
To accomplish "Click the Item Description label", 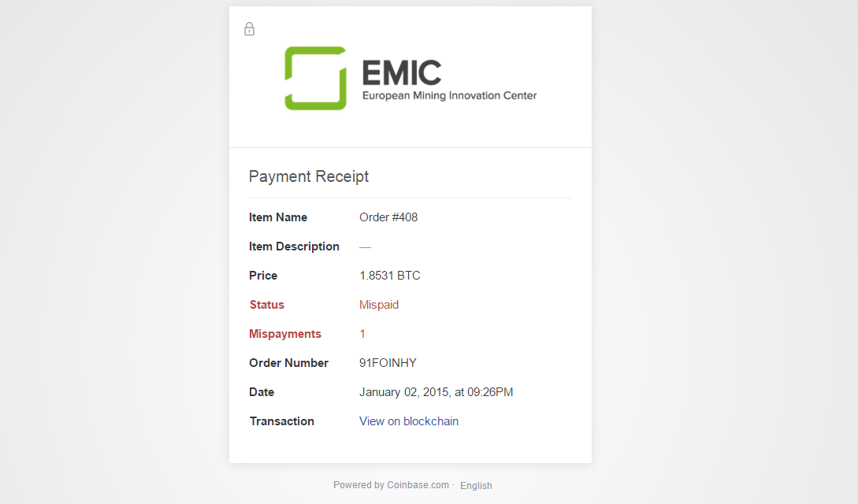I will point(294,246).
